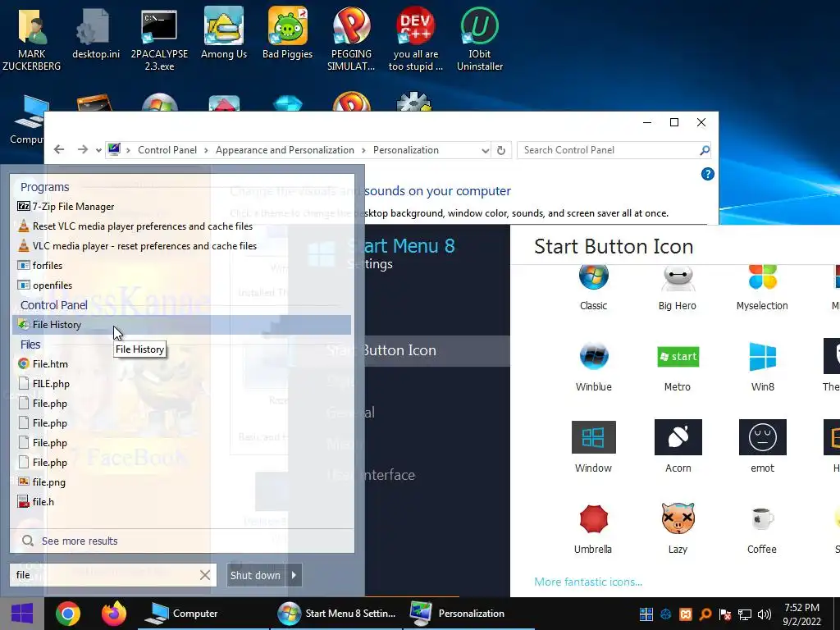Switch to Computer taskbar window

pos(203,614)
